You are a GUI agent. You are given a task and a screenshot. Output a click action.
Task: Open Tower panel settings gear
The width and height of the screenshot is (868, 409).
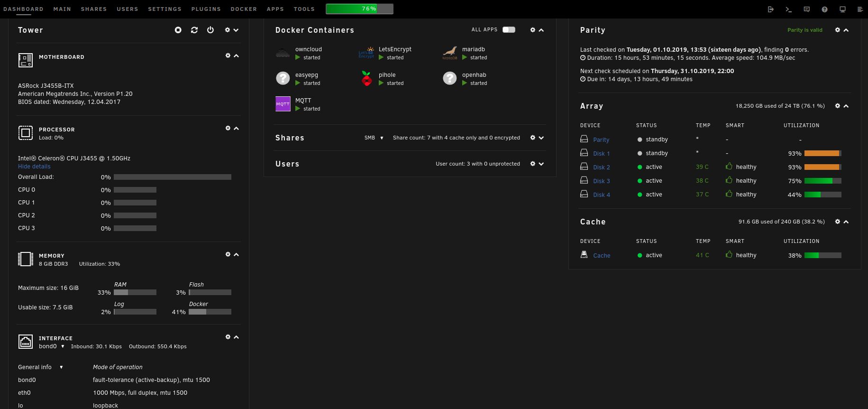click(x=228, y=30)
